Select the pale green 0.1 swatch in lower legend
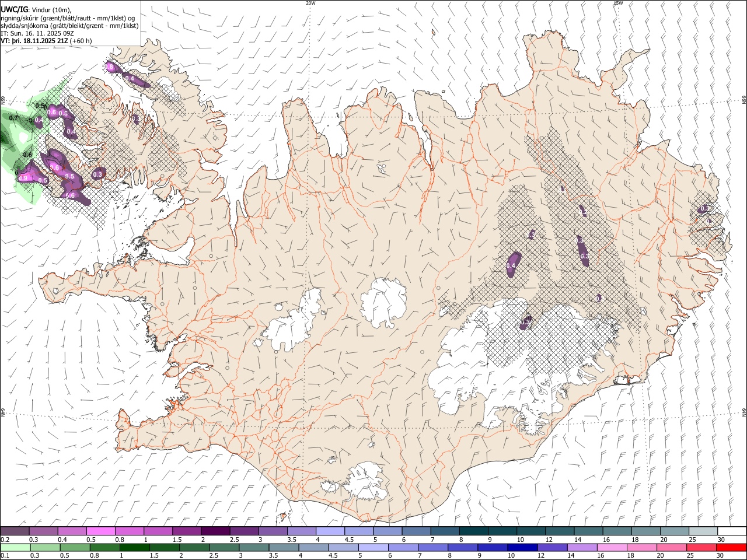 [x=15, y=547]
